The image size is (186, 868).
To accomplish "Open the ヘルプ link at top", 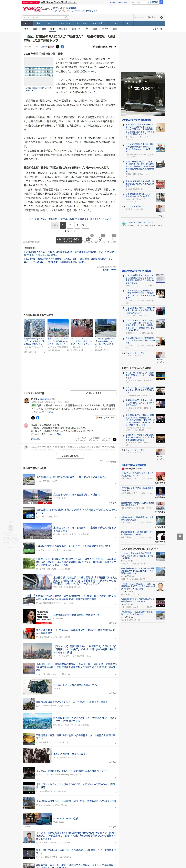I will click(x=127, y=2).
